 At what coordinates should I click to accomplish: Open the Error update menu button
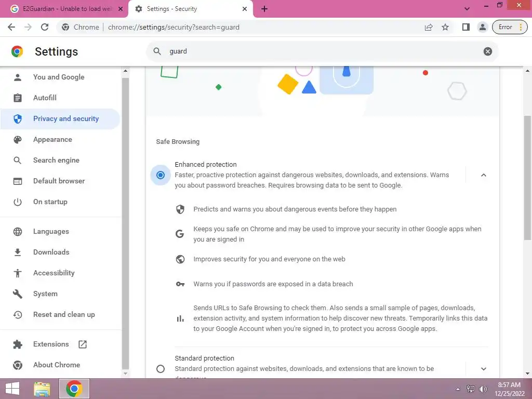coord(510,27)
